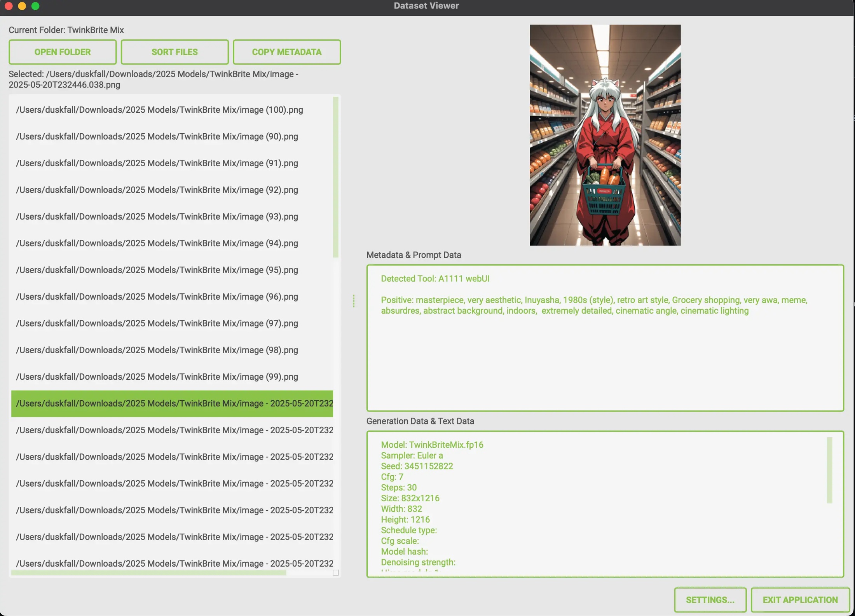Select the image (93).png row

172,217
